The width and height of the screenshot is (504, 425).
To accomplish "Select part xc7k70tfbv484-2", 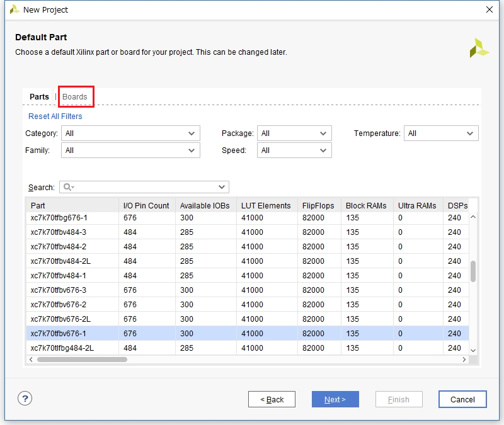I will tap(248, 247).
